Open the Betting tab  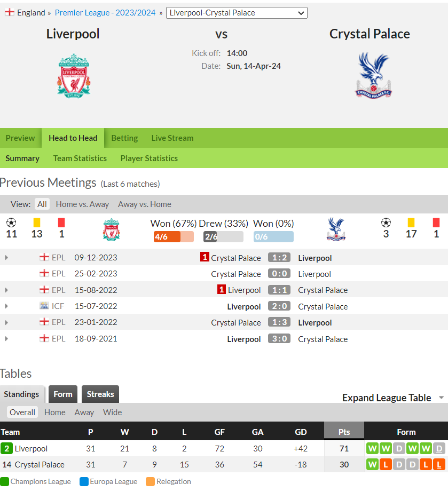[x=124, y=138]
